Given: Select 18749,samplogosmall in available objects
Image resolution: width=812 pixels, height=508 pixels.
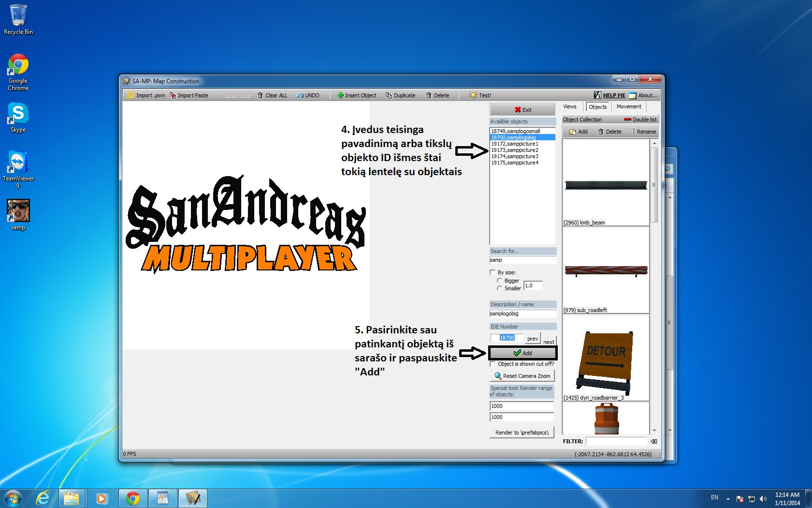Looking at the screenshot, I should coord(522,131).
